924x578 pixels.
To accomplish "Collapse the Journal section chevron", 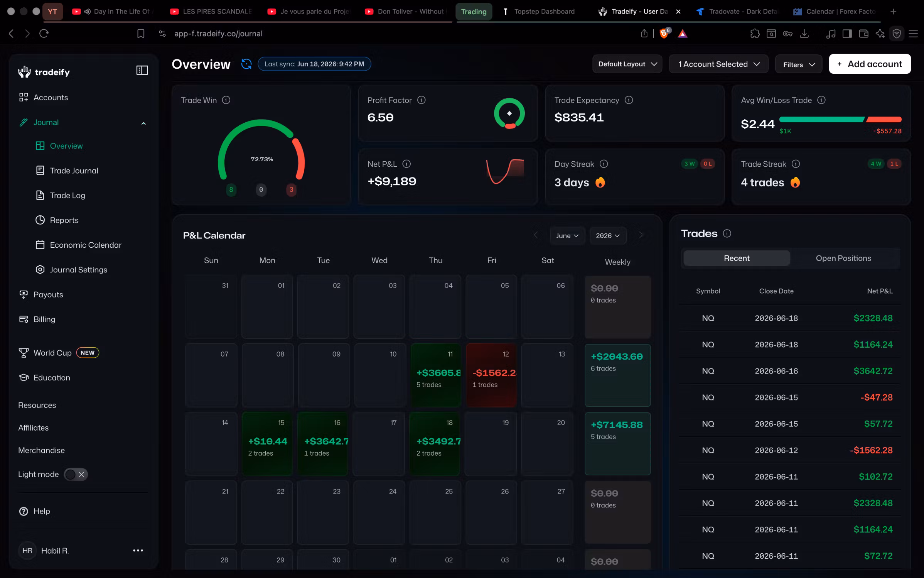I will [x=143, y=123].
